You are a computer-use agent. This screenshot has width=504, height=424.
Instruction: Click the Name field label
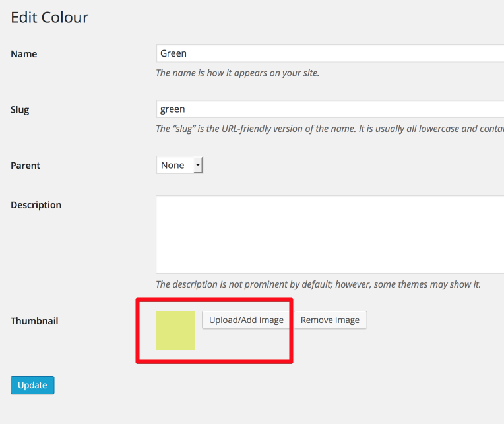[24, 54]
